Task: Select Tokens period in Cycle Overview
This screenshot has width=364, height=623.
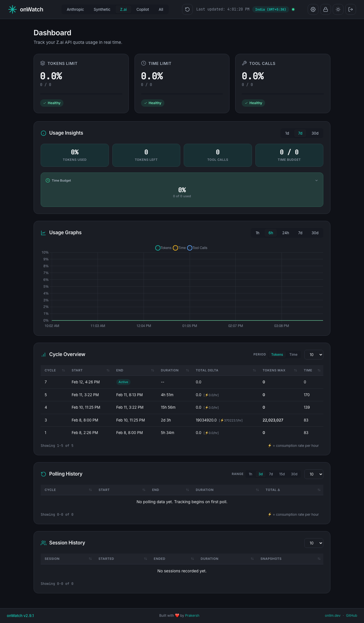Action: (x=277, y=355)
